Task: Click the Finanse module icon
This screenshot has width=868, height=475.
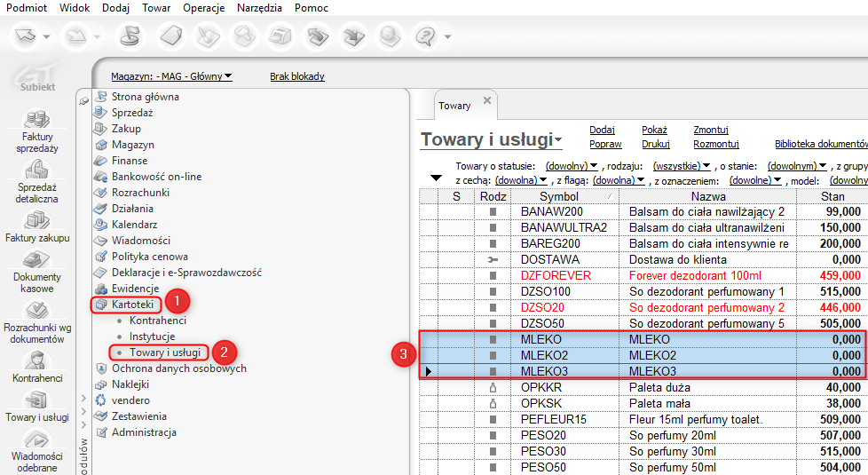Action: pos(100,161)
